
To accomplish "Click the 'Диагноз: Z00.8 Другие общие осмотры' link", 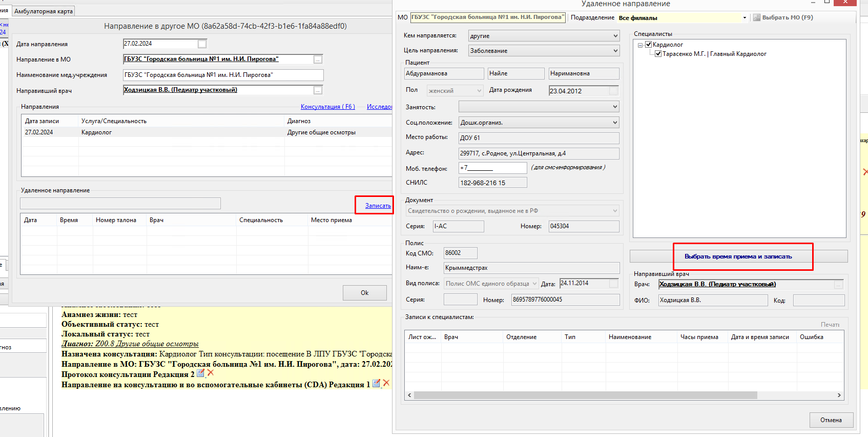I will [130, 344].
